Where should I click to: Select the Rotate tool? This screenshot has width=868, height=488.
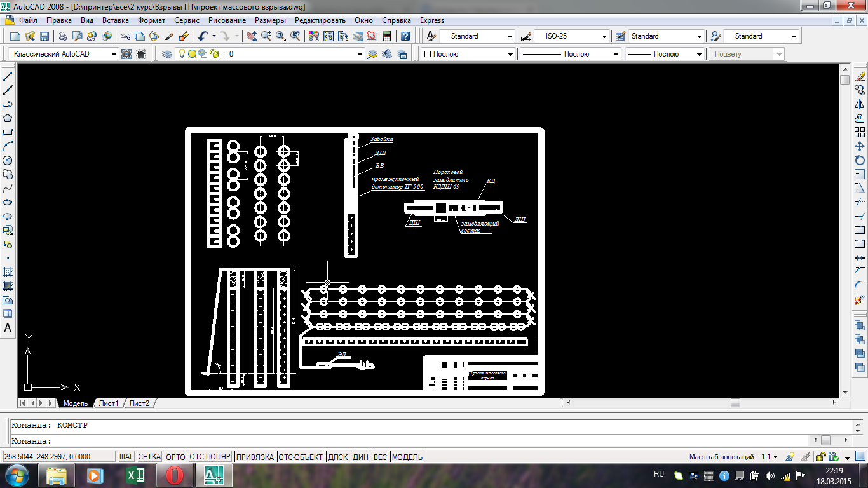[x=860, y=160]
